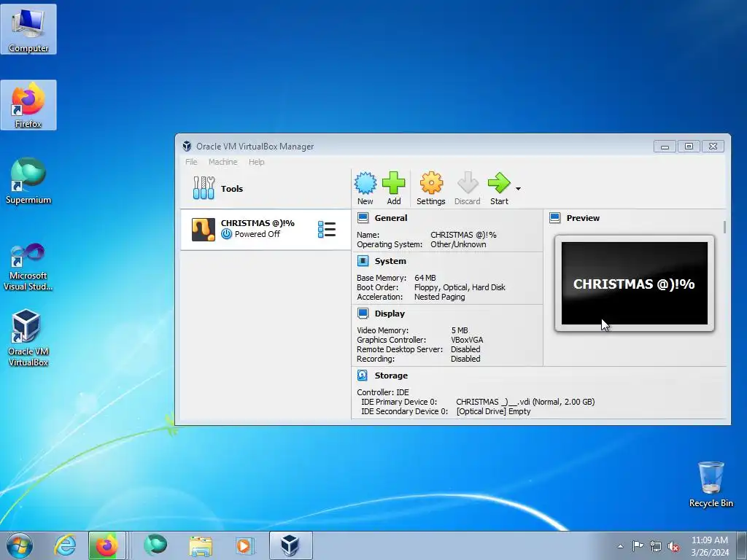Open the General section header link
Screen dimensions: 747x560
point(391,218)
